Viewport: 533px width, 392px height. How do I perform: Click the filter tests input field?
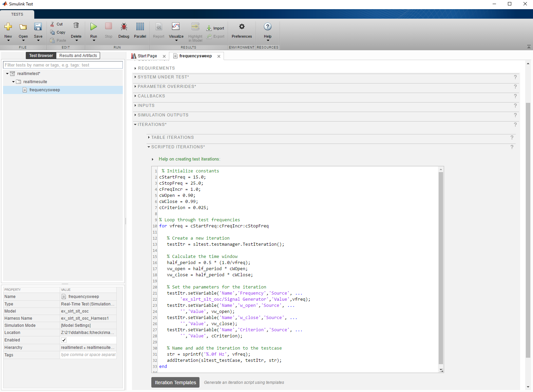pos(63,65)
